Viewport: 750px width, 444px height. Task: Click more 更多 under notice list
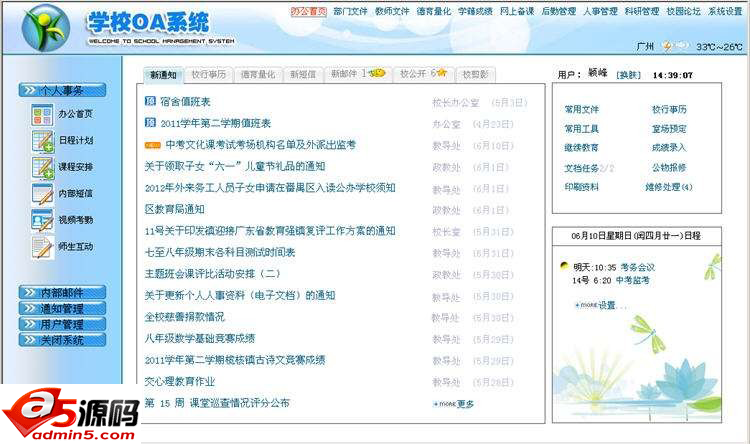click(453, 404)
